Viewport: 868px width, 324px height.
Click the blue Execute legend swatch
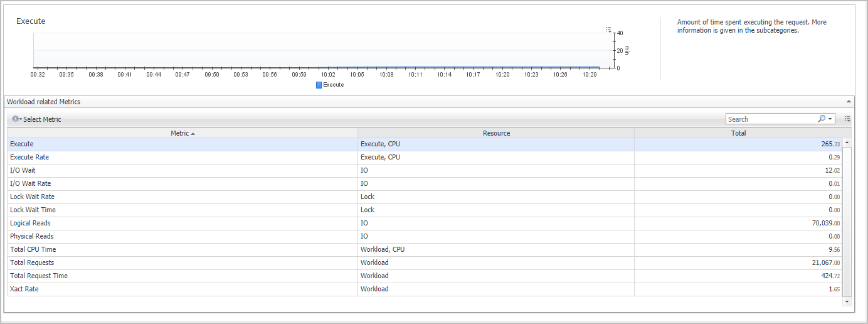(319, 85)
